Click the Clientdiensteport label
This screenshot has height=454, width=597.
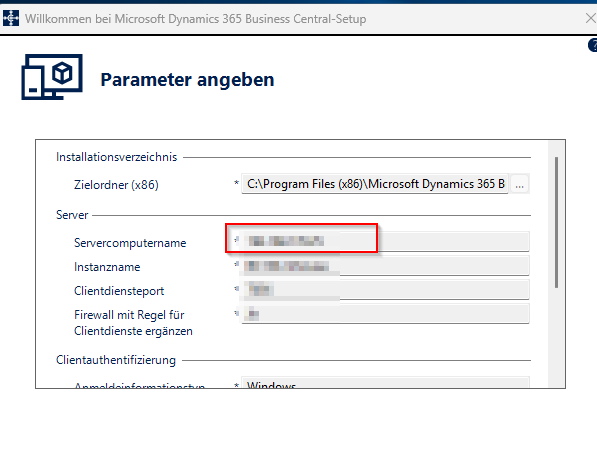pos(119,291)
